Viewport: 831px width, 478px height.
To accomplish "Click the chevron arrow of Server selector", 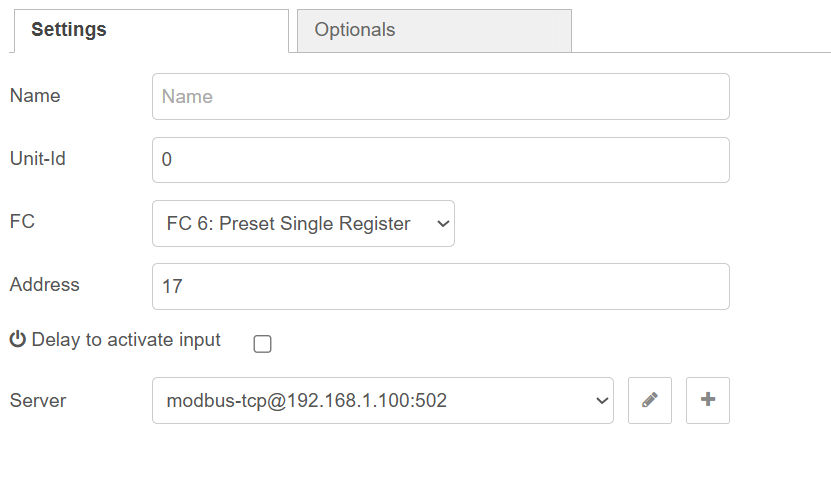I will (x=602, y=401).
